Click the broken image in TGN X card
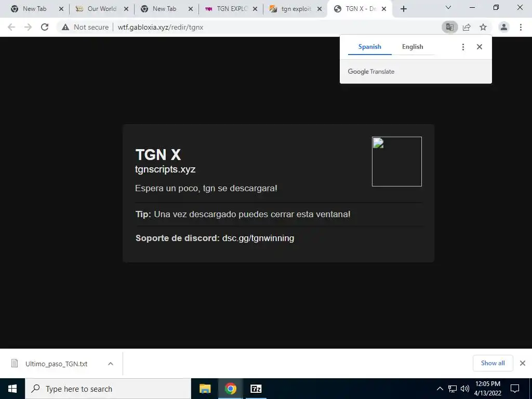Image resolution: width=532 pixels, height=399 pixels. (396, 162)
